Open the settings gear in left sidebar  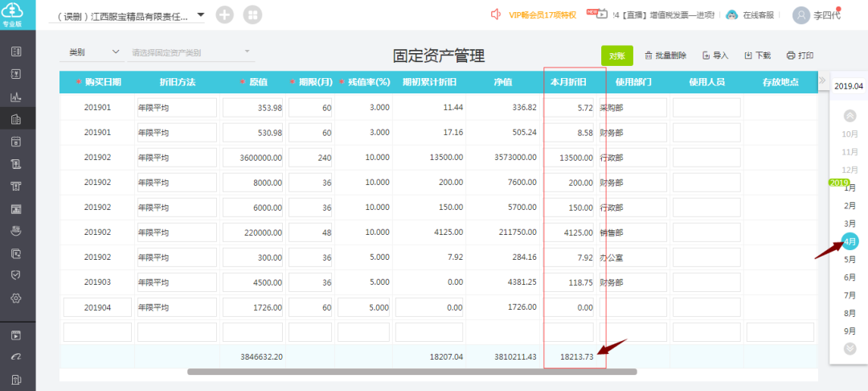coord(15,298)
